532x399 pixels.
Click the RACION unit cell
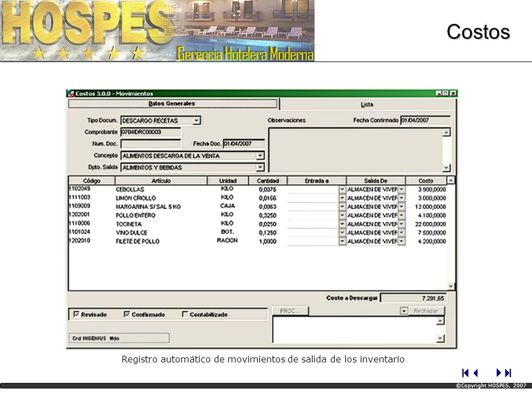(x=227, y=240)
